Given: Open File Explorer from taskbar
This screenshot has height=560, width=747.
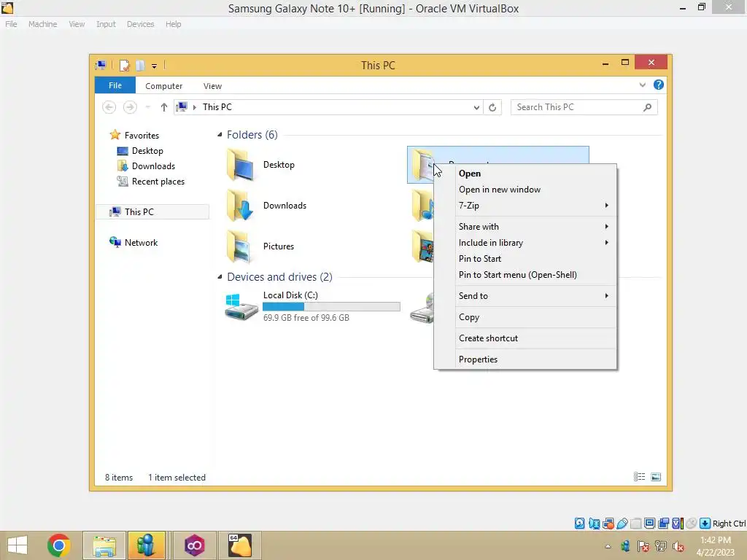Looking at the screenshot, I should (104, 545).
